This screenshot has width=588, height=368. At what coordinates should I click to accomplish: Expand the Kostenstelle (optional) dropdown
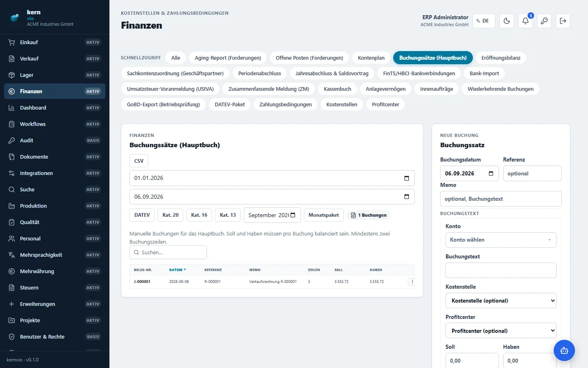[x=501, y=301]
